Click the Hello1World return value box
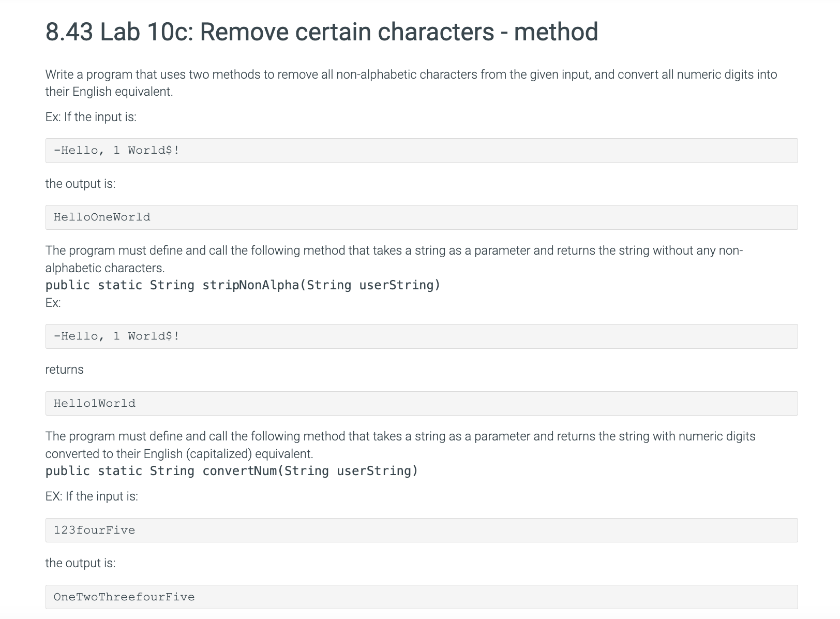The height and width of the screenshot is (619, 840). 422,403
